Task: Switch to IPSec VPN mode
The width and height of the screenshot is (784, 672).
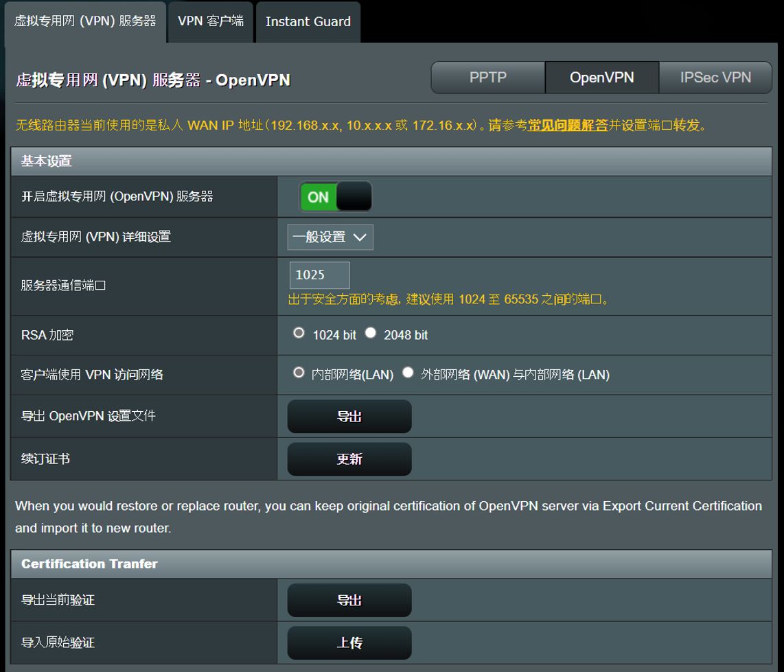Action: [715, 78]
